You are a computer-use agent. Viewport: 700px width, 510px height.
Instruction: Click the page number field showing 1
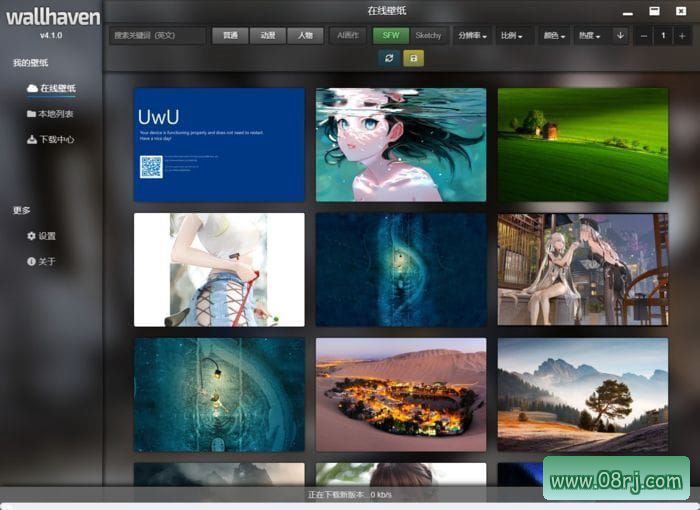click(663, 36)
